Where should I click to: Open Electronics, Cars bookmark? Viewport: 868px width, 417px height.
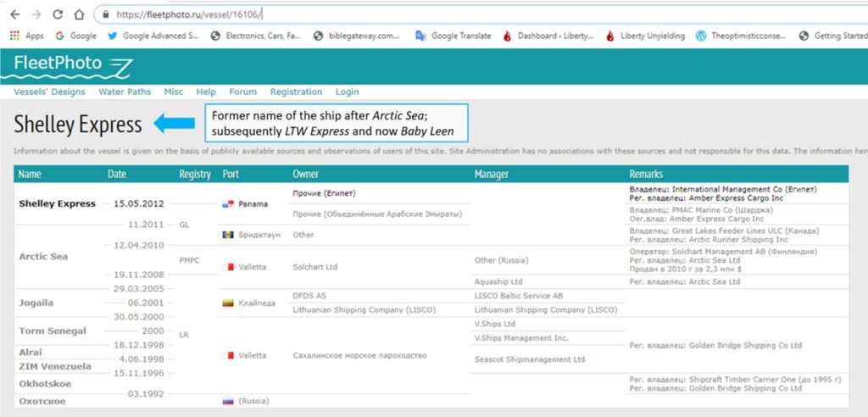point(256,36)
